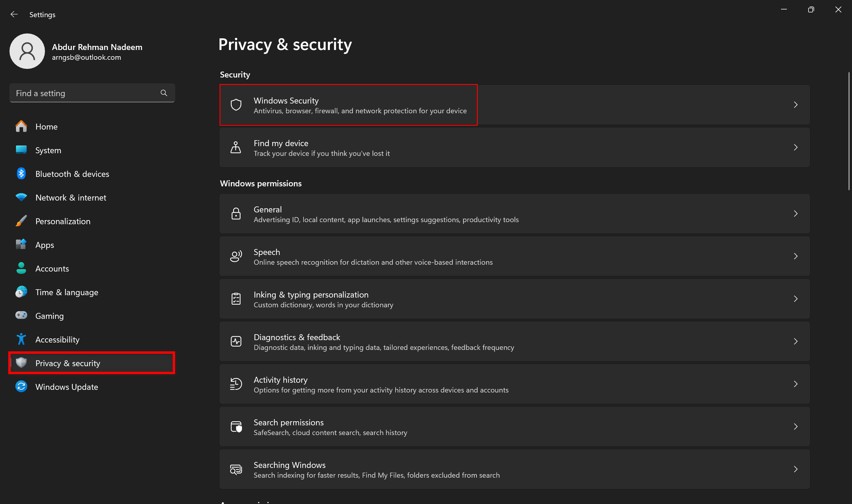This screenshot has width=852, height=504.
Task: Click the back arrow in Settings
Action: point(14,14)
